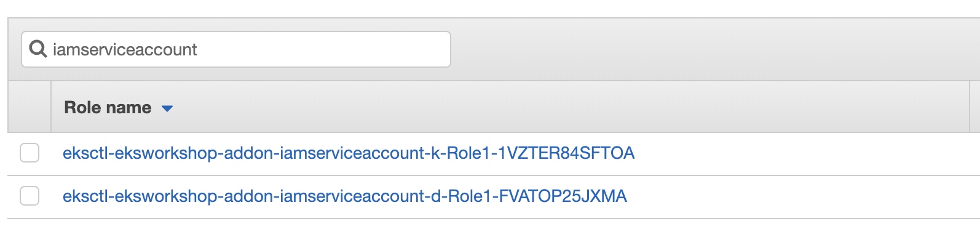
Task: Click the blue sort arrow beside Role name
Action: coord(167,108)
